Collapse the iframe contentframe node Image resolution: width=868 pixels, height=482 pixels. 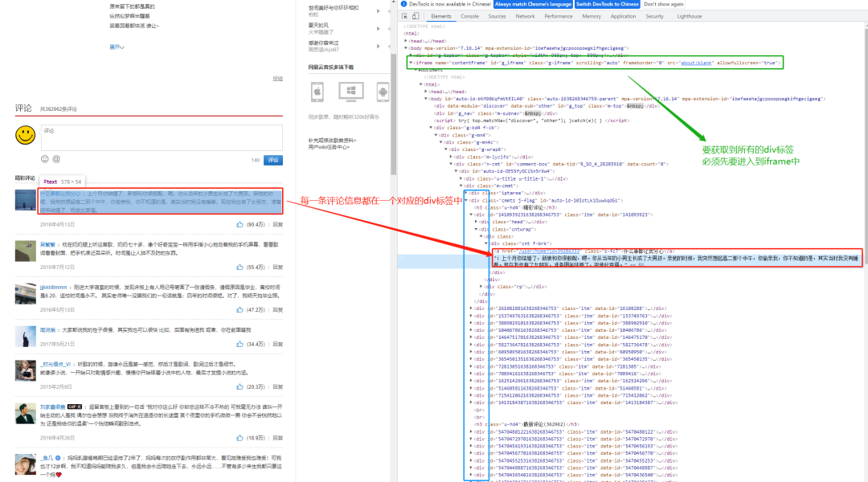[411, 63]
